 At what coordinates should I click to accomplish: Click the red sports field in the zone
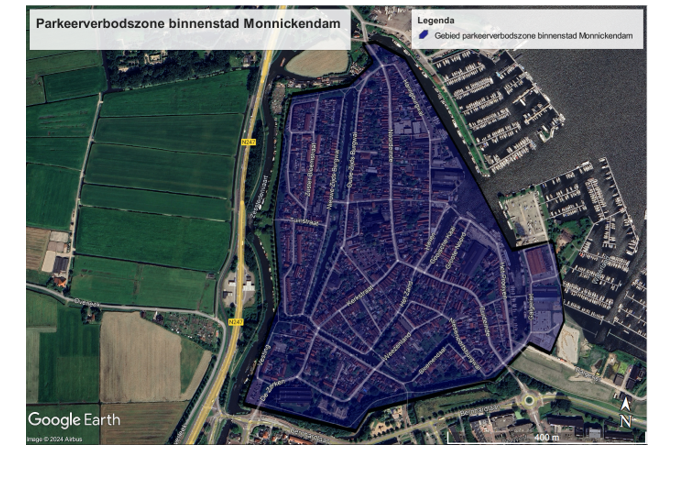(x=538, y=264)
